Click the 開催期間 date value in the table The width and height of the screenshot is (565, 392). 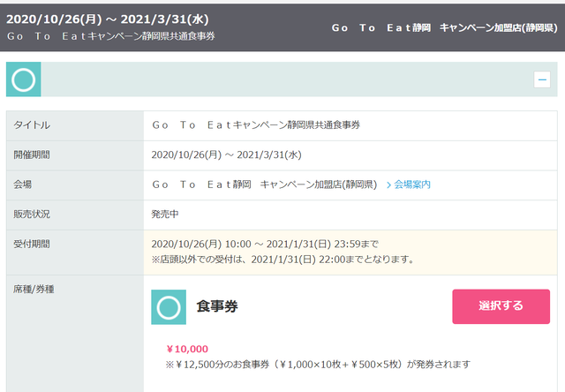point(226,155)
